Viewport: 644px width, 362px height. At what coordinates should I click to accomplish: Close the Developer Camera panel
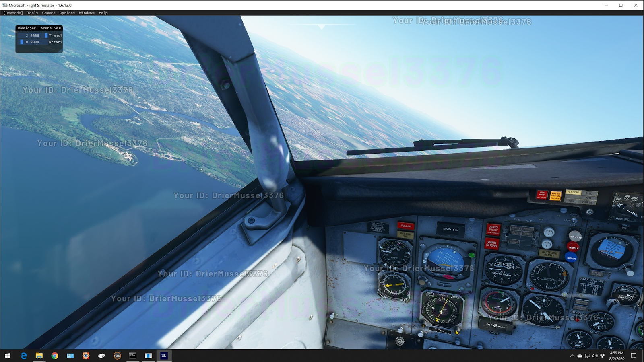pyautogui.click(x=60, y=28)
